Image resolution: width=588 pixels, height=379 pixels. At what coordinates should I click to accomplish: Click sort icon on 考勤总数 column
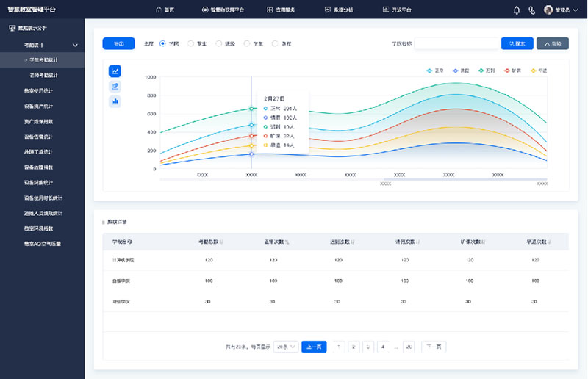pyautogui.click(x=223, y=242)
